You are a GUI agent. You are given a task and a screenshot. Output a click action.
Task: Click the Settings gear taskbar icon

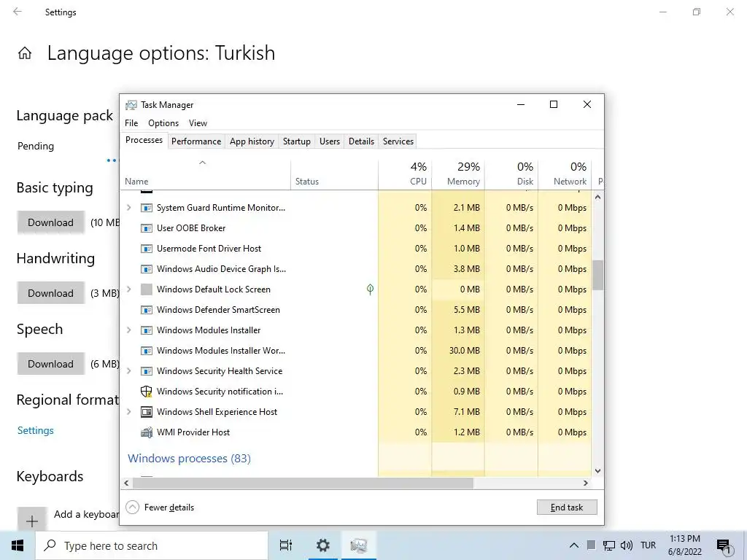coord(323,545)
